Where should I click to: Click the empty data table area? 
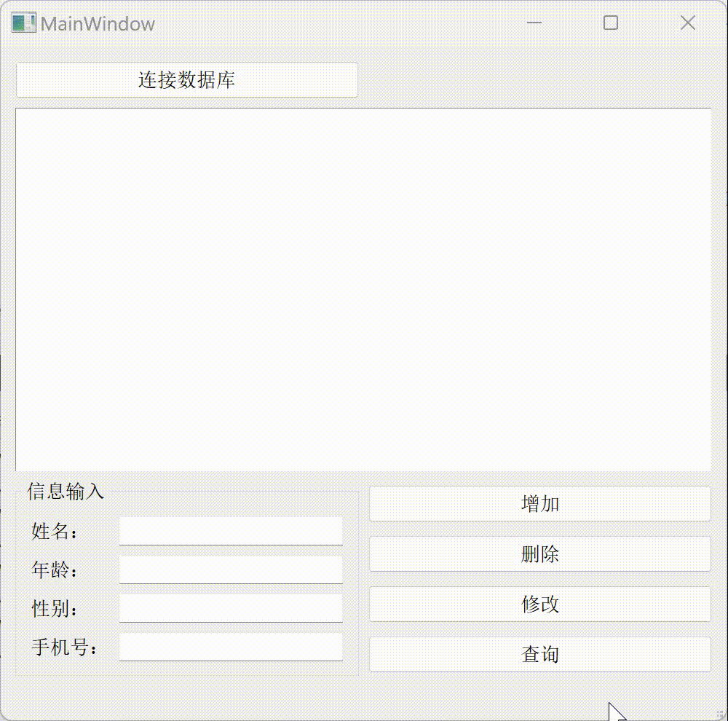[363, 289]
